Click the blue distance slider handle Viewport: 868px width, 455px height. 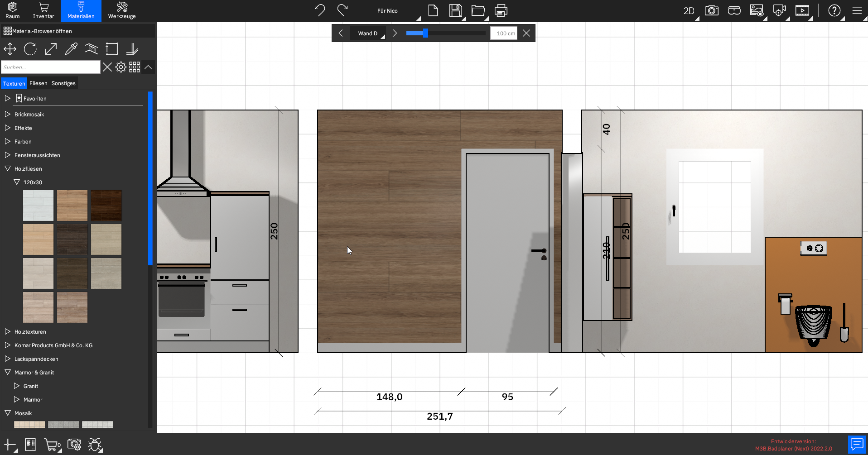[x=425, y=33]
